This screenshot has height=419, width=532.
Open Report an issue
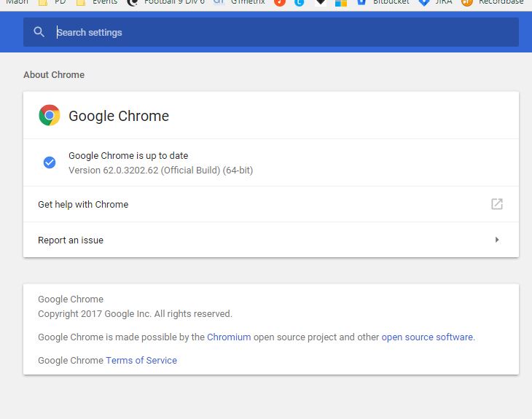271,240
